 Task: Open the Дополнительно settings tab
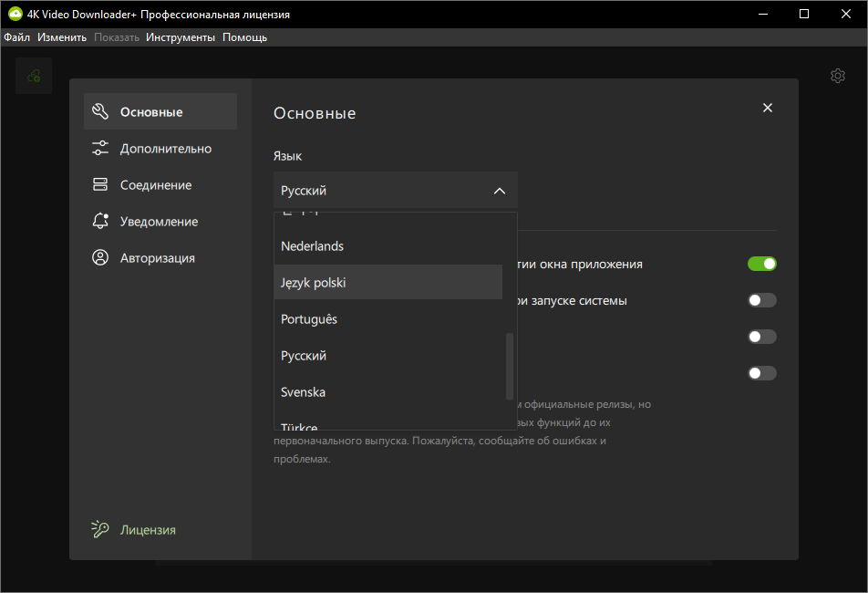(160, 148)
